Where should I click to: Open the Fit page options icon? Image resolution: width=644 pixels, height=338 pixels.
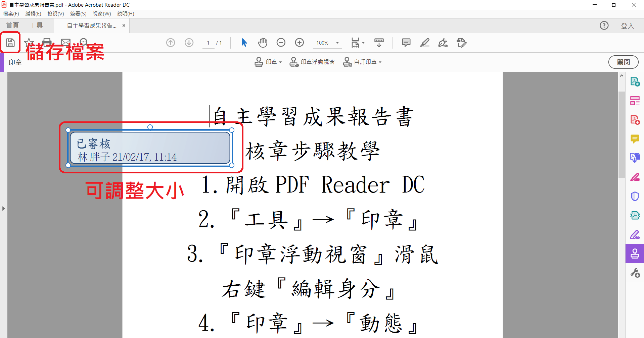tap(358, 43)
